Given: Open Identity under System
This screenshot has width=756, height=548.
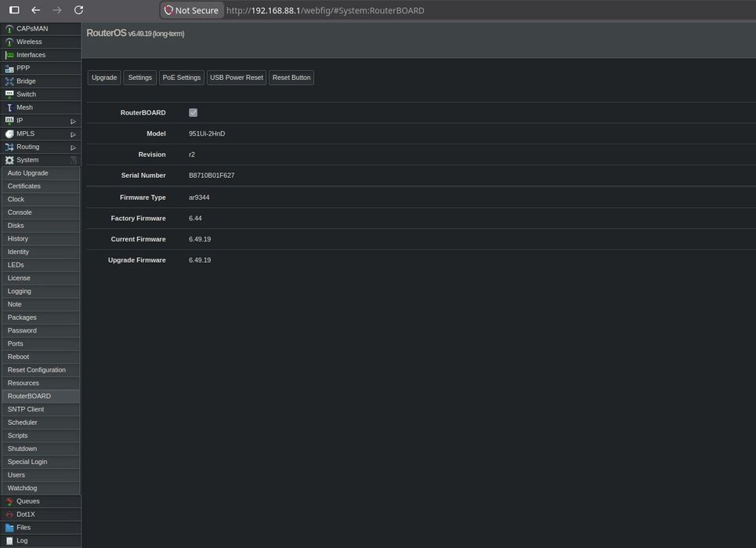Looking at the screenshot, I should click(41, 252).
